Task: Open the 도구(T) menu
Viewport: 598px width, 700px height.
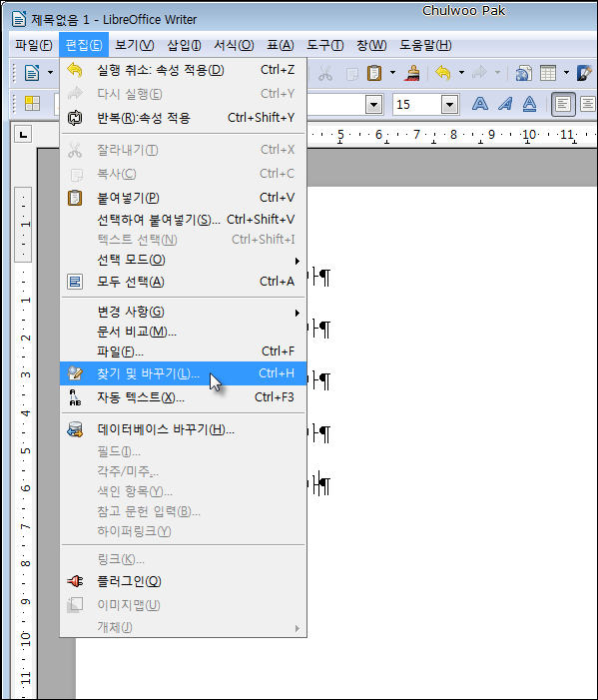Action: pos(324,45)
